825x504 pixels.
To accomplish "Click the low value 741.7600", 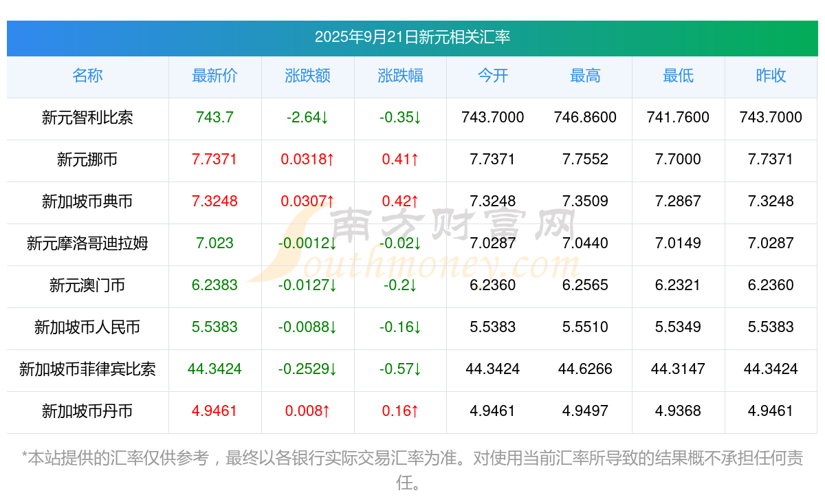I will [x=678, y=118].
